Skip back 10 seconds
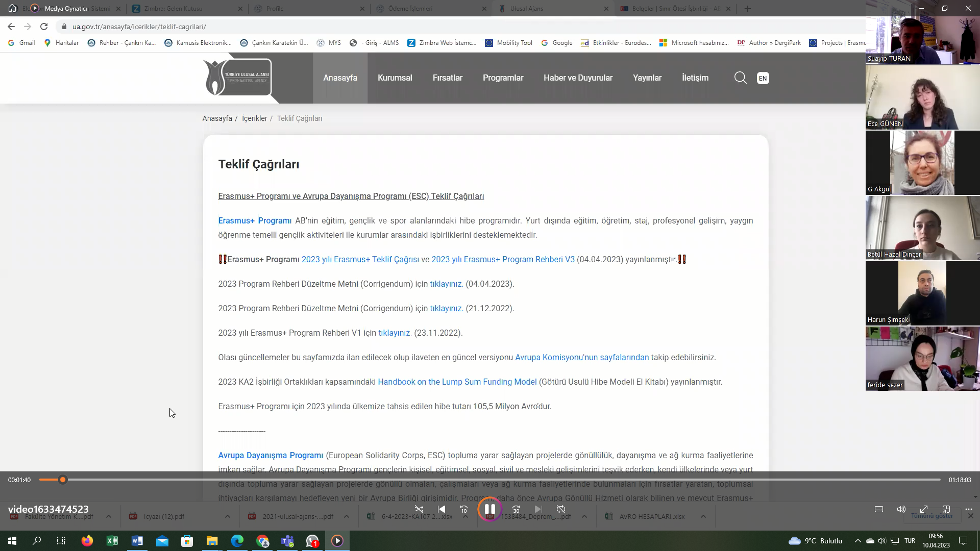The width and height of the screenshot is (980, 551). [x=464, y=509]
